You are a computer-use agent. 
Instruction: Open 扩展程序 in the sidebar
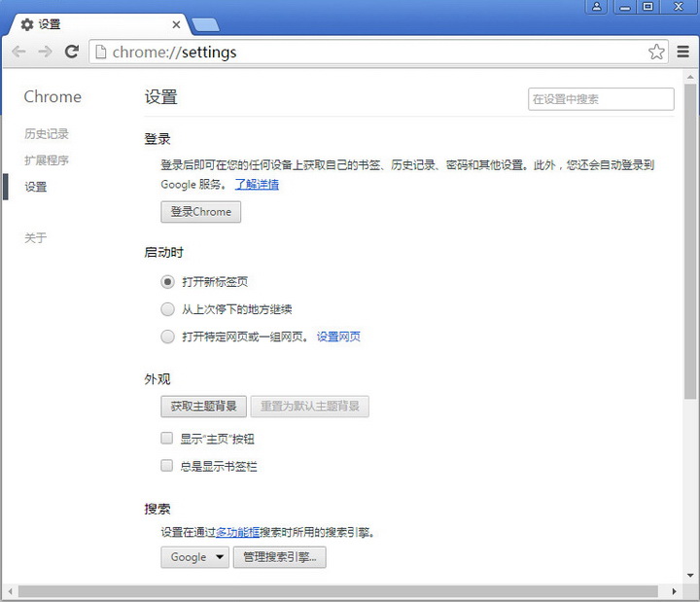(47, 159)
